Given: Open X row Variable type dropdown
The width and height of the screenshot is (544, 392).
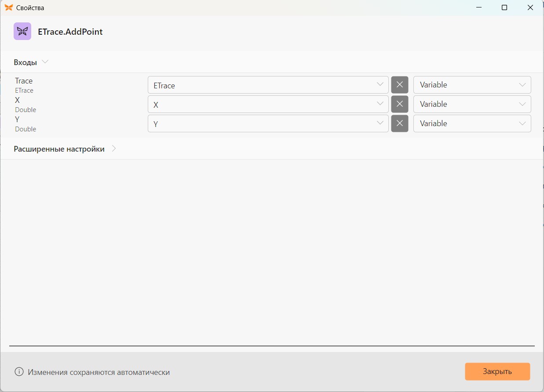Looking at the screenshot, I should point(472,104).
